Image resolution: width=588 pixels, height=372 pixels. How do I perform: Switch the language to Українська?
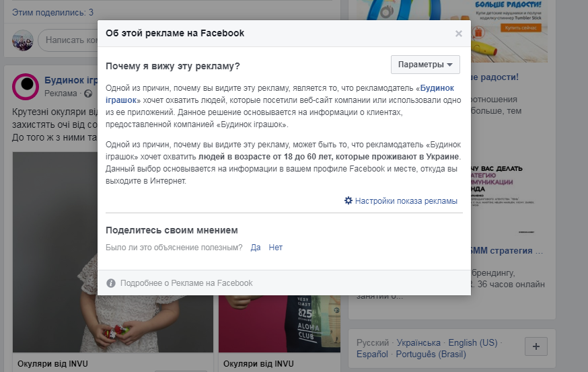(418, 343)
